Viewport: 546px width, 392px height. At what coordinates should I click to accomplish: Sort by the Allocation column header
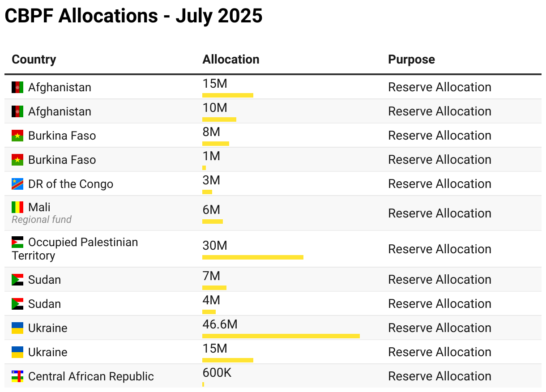(230, 60)
